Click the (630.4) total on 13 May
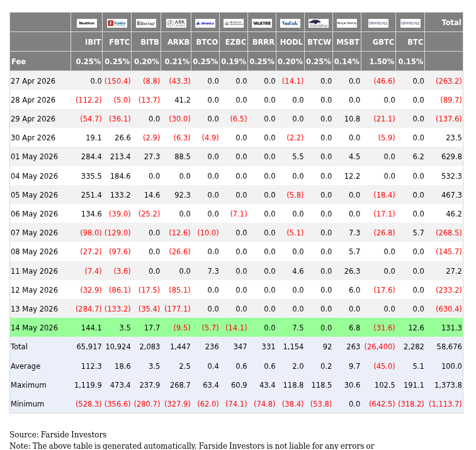The height and width of the screenshot is (450, 476). (449, 308)
